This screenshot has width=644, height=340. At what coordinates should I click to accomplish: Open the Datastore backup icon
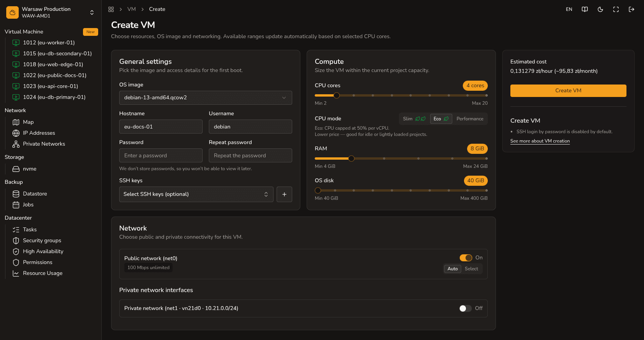pos(16,194)
